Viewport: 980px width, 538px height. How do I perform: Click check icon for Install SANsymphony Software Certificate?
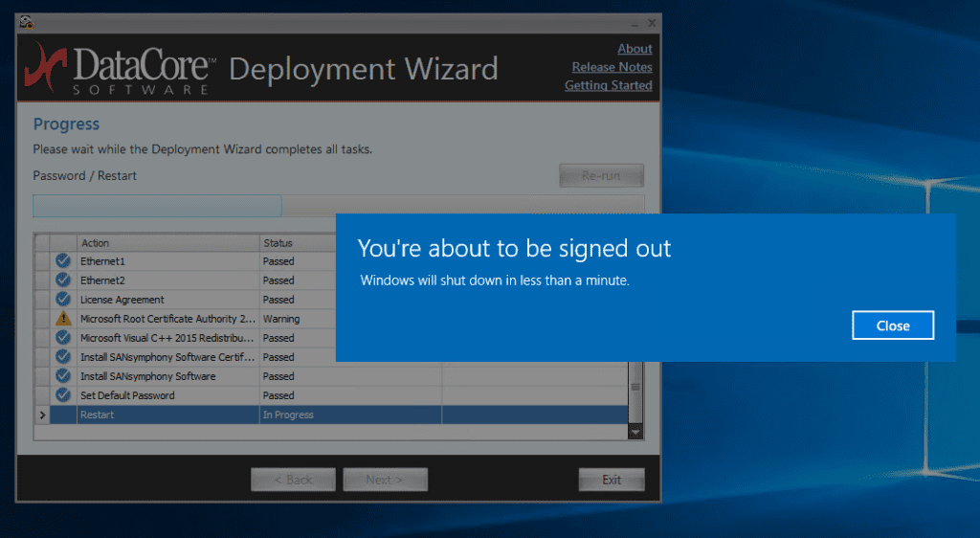(63, 357)
